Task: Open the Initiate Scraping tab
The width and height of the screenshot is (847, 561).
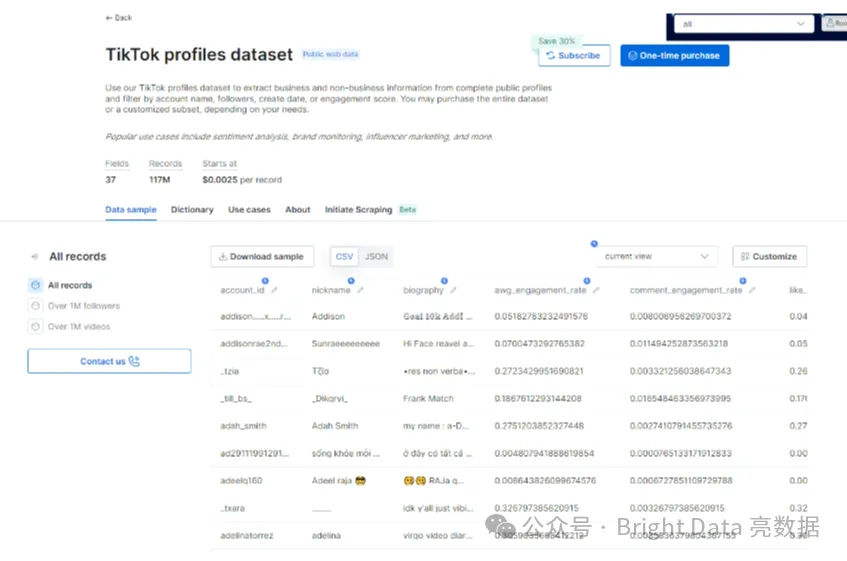Action: click(358, 209)
